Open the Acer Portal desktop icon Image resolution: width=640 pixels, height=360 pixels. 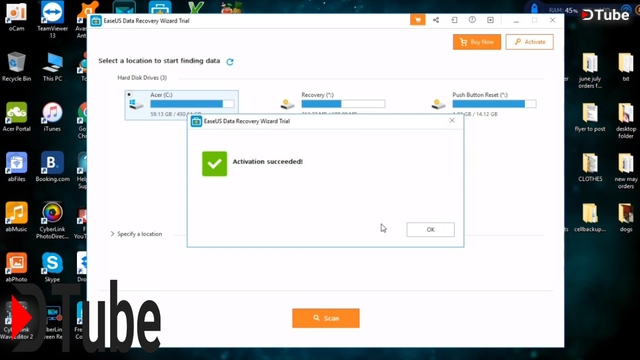16,117
